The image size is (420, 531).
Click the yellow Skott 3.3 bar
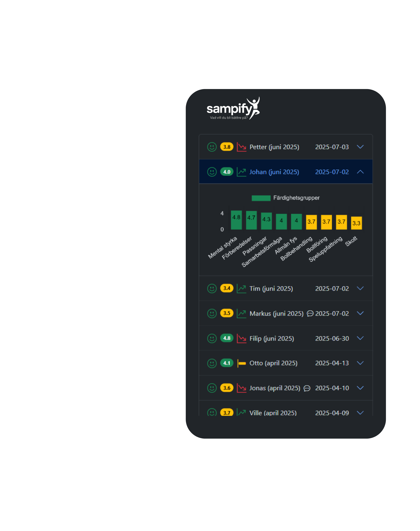356,223
